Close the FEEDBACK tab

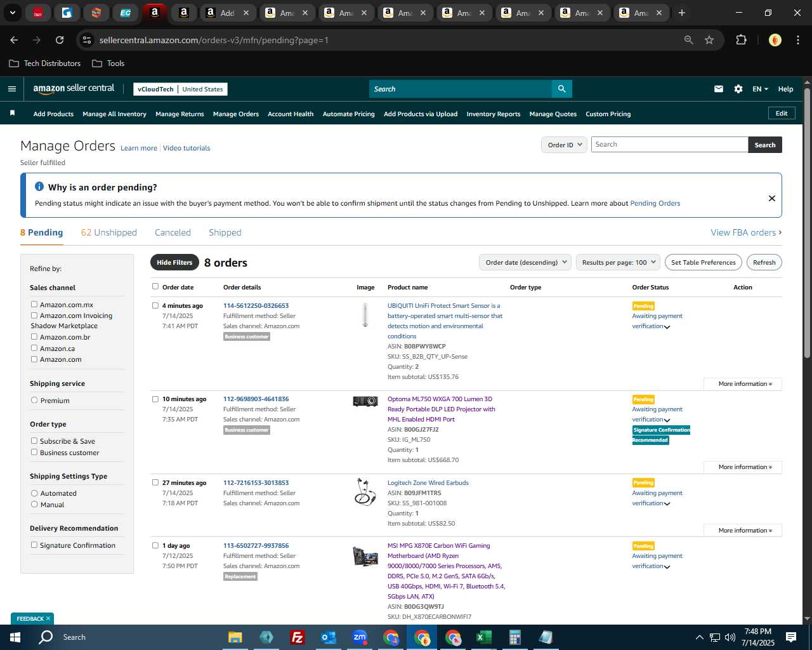[48, 618]
